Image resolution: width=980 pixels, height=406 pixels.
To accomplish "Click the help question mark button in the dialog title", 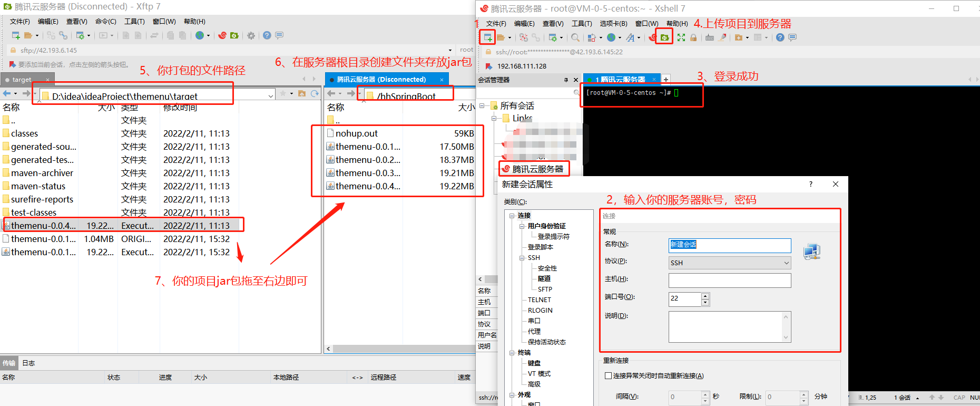I will coord(811,184).
